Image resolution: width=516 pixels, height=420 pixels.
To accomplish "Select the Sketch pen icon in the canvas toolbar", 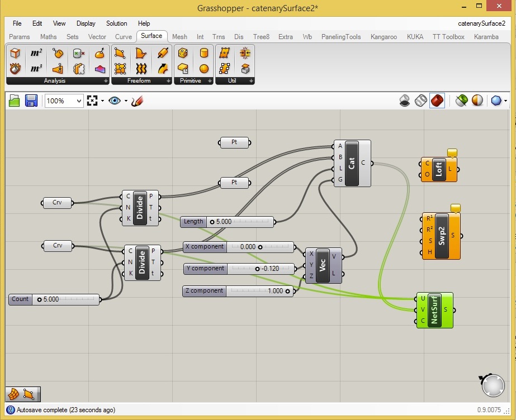I will pos(138,101).
